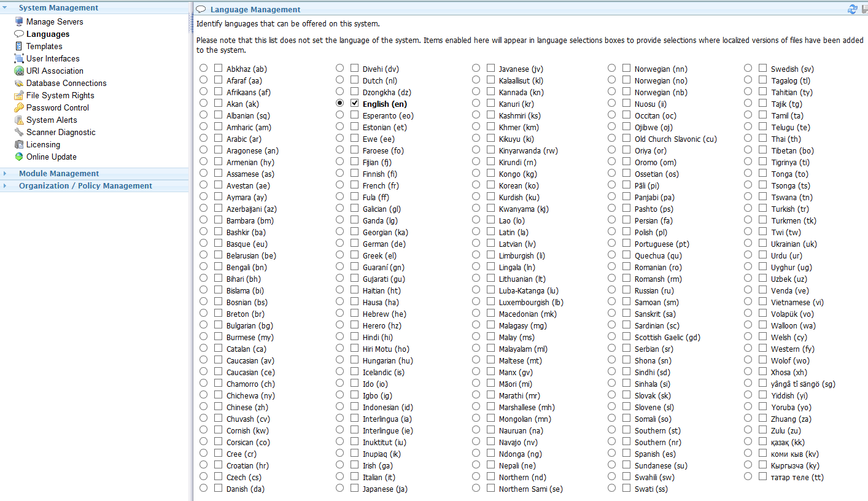Tick the Chinese (zh) checkbox
868x501 pixels.
[218, 406]
